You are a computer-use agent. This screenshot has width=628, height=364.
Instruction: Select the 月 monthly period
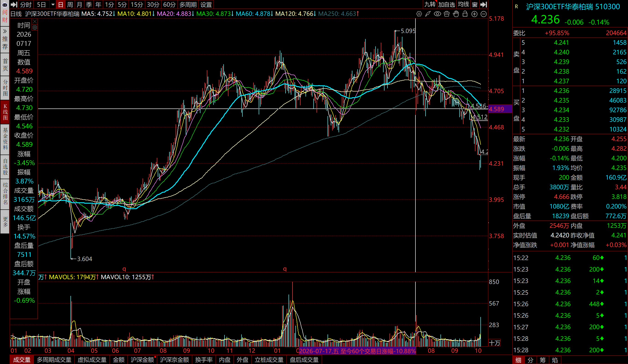(79, 5)
